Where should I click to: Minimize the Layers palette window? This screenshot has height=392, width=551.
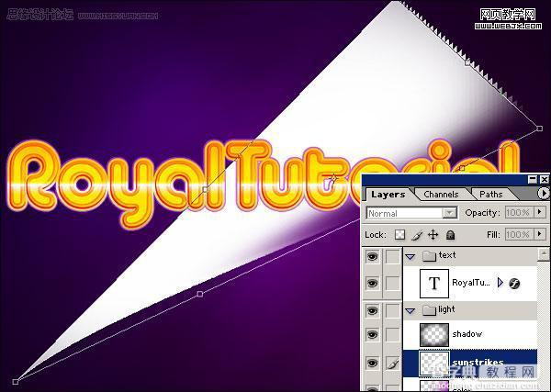533,179
